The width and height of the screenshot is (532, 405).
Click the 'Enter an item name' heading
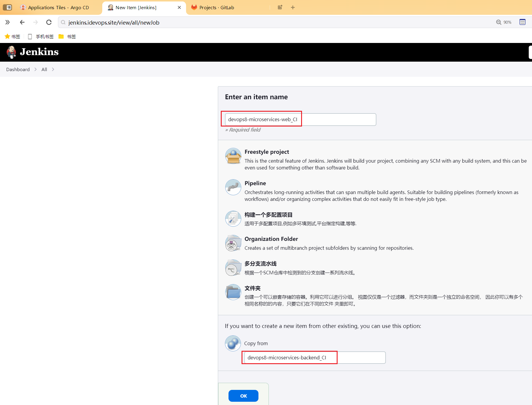(x=256, y=97)
